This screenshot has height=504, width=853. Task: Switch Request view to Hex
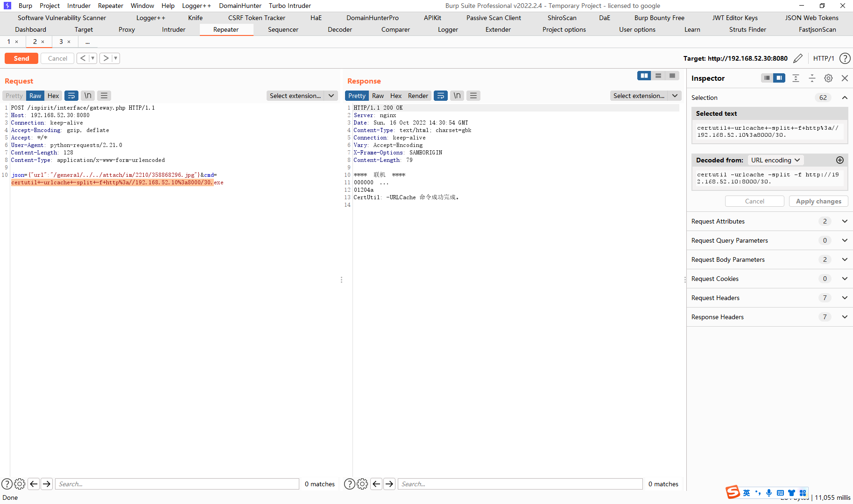tap(53, 96)
